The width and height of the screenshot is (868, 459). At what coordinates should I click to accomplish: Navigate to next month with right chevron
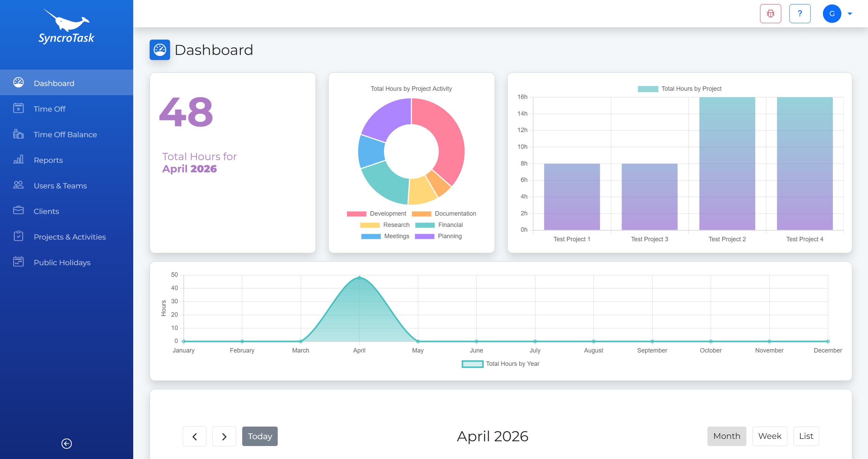click(x=224, y=436)
